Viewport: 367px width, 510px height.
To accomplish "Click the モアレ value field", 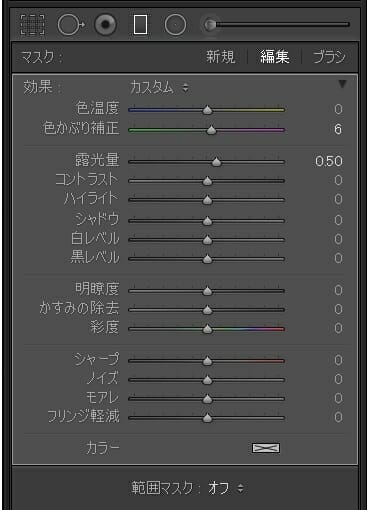I will [338, 398].
